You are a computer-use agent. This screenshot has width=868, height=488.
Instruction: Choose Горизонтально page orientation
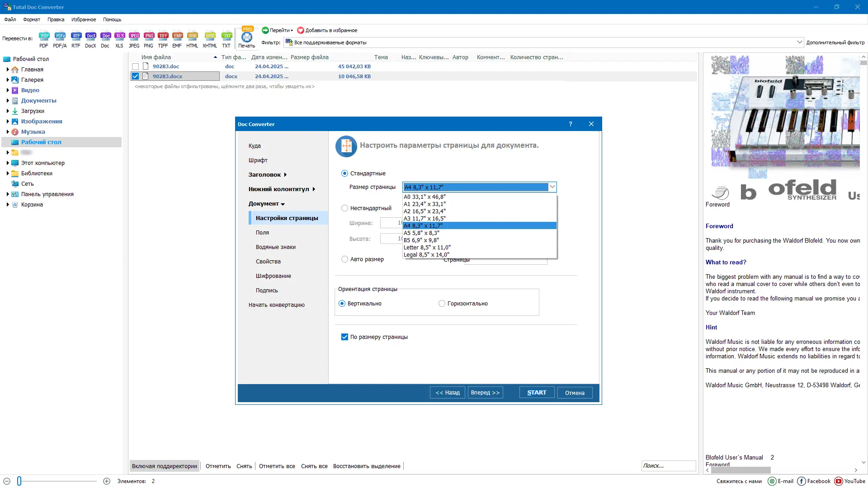click(x=442, y=304)
